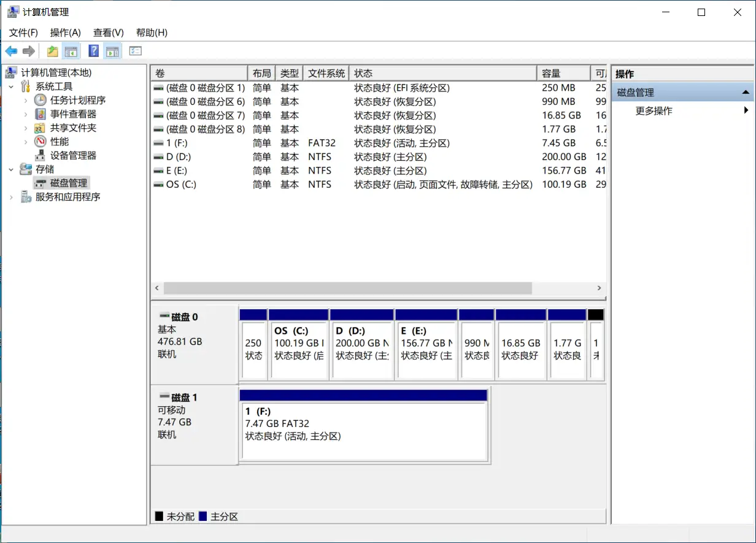756x543 pixels.
Task: Collapse the 存储 tree node
Action: tap(11, 169)
